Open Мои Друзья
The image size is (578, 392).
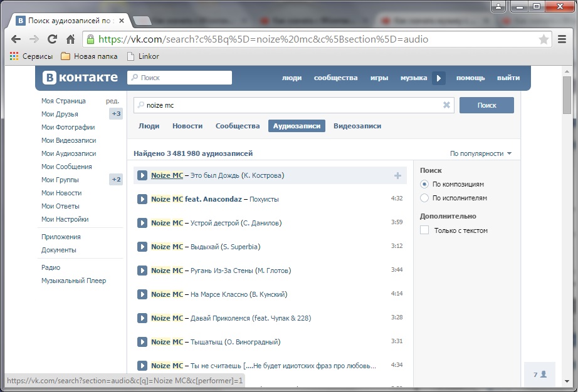pyautogui.click(x=60, y=114)
